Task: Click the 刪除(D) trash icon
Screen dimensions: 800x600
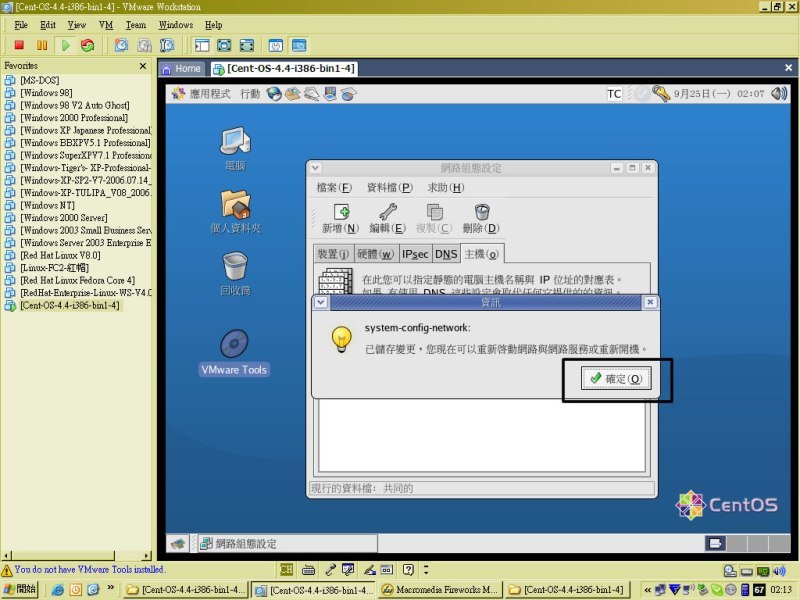Action: [481, 218]
